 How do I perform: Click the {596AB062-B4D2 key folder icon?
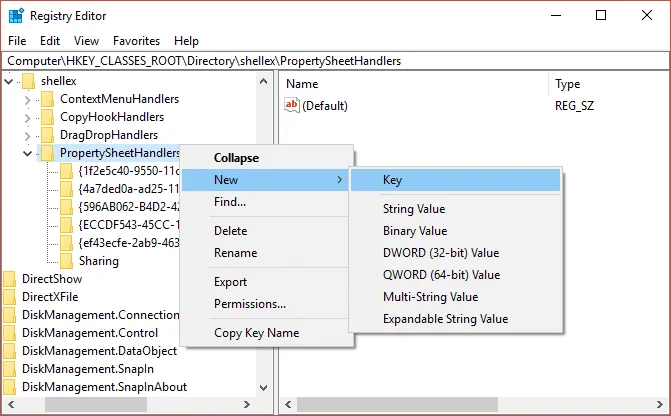tap(66, 207)
